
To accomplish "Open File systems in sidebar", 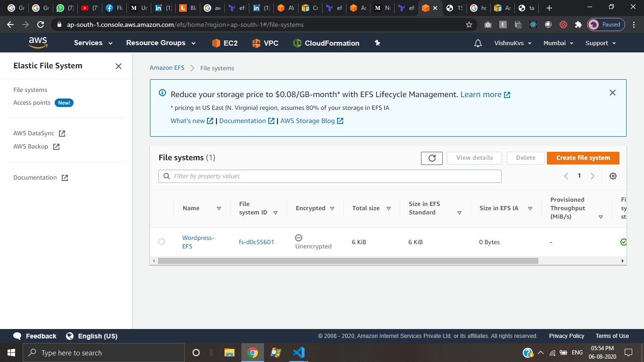I will (x=30, y=90).
